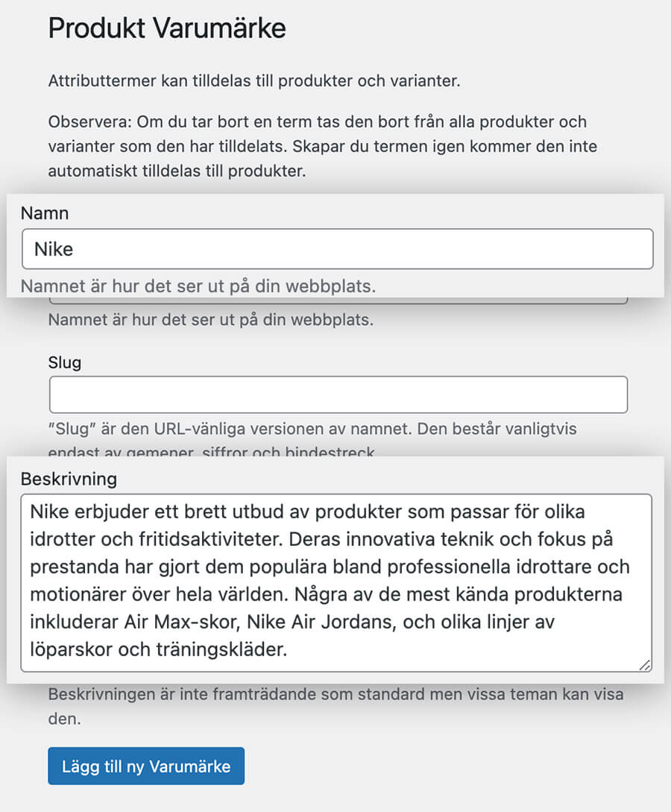Click the Lägg till ny Varumärke button
The image size is (671, 812).
146,767
